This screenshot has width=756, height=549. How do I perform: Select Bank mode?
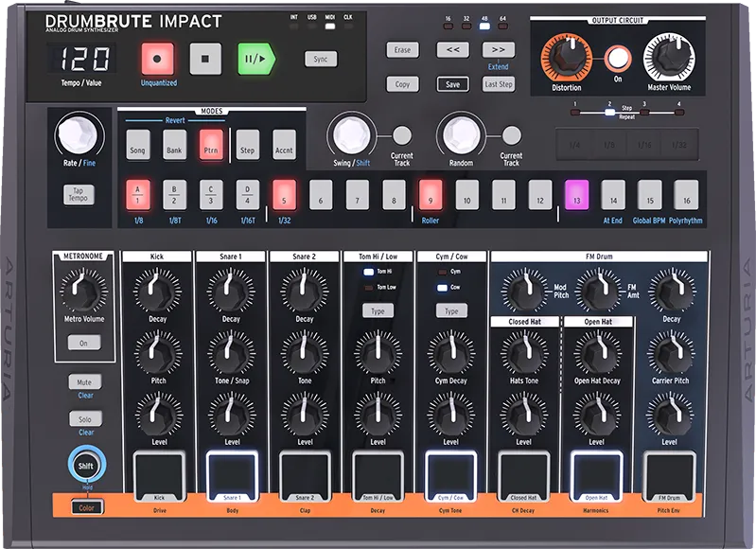pos(174,145)
